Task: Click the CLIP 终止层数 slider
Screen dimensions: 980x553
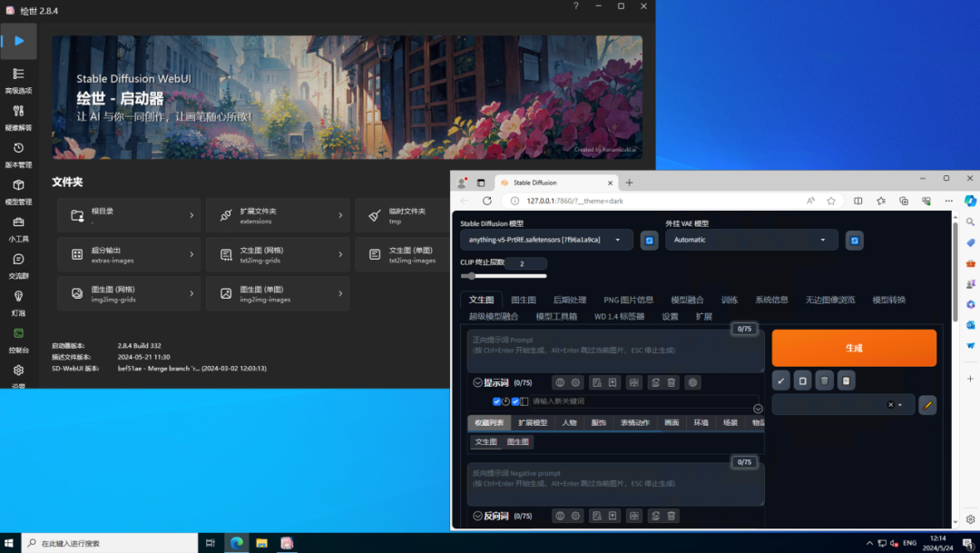Action: point(504,276)
